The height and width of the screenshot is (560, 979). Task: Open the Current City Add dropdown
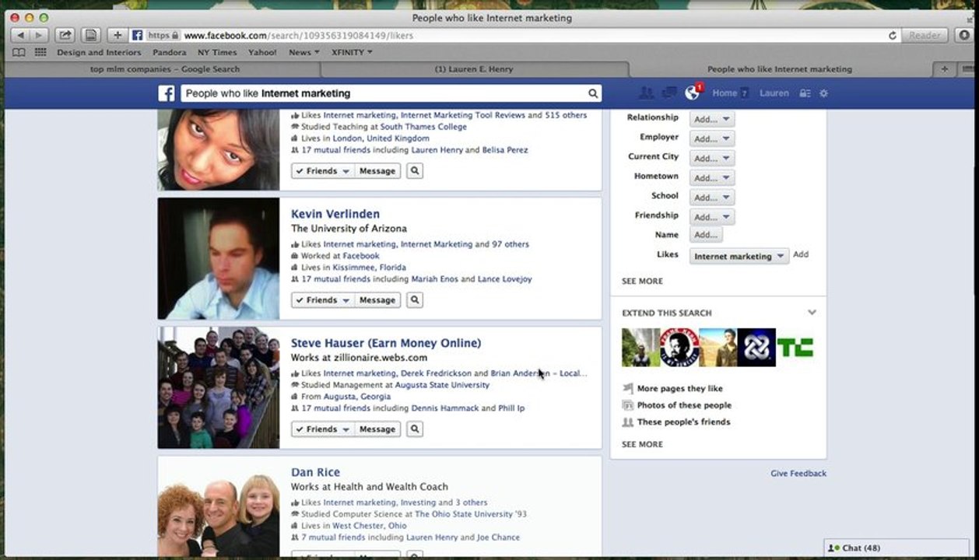(712, 158)
